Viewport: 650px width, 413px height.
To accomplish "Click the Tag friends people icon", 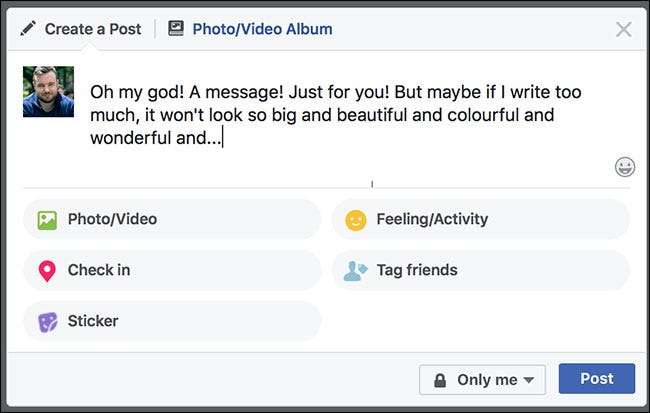I will tap(356, 271).
